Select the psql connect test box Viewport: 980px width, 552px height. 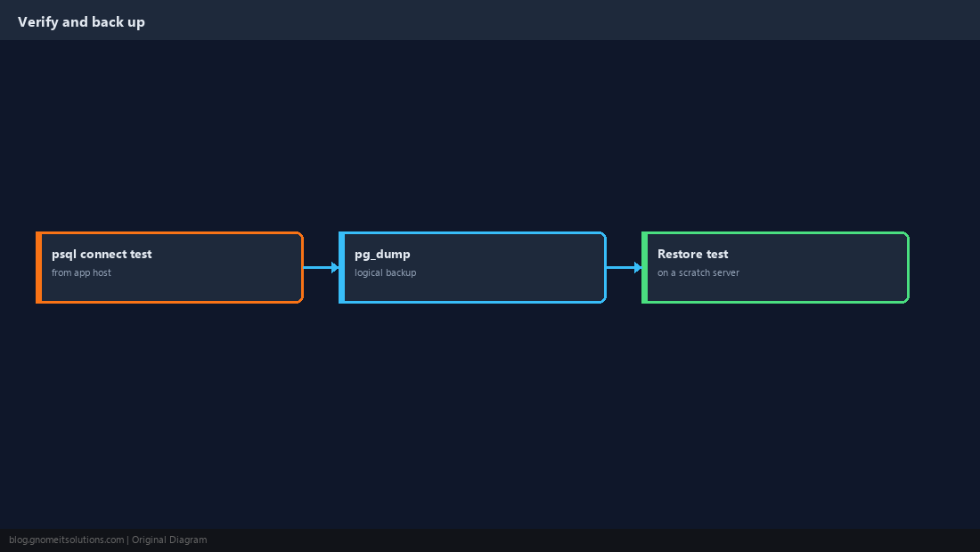[x=169, y=267]
